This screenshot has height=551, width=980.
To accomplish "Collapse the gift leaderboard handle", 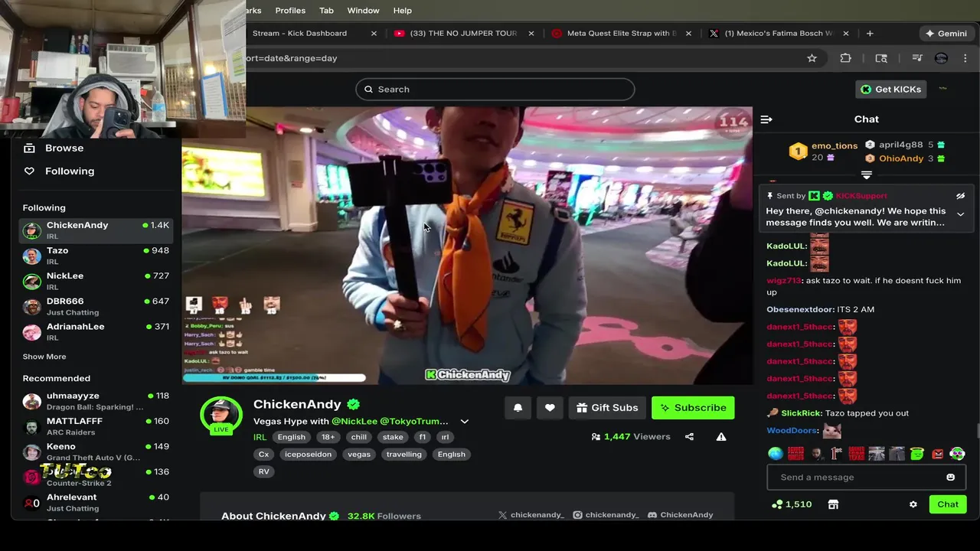I will [867, 175].
